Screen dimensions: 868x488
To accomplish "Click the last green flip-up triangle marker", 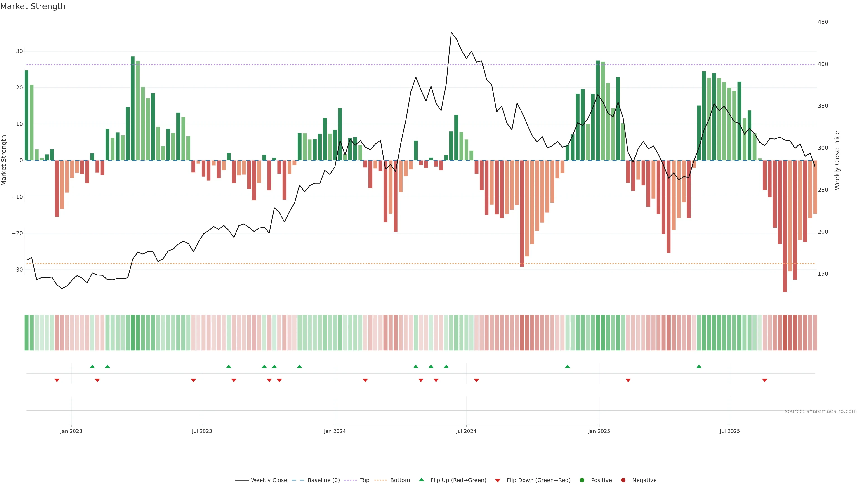I will coord(699,366).
